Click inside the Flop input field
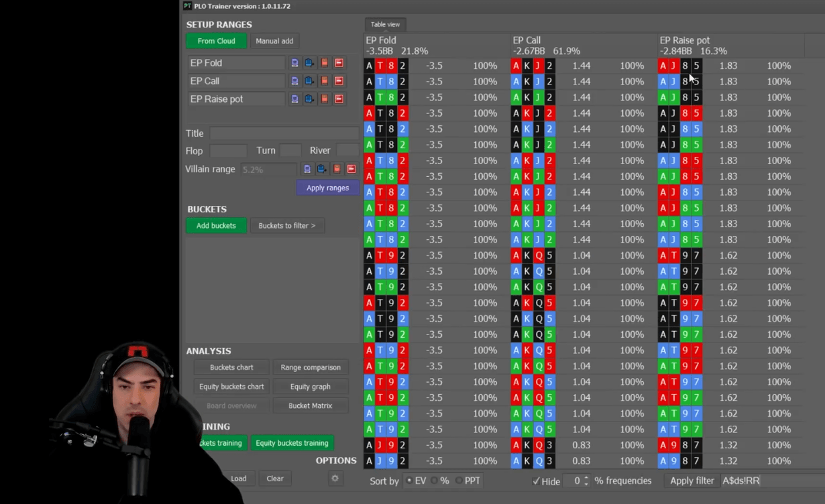825x504 pixels. pyautogui.click(x=228, y=151)
